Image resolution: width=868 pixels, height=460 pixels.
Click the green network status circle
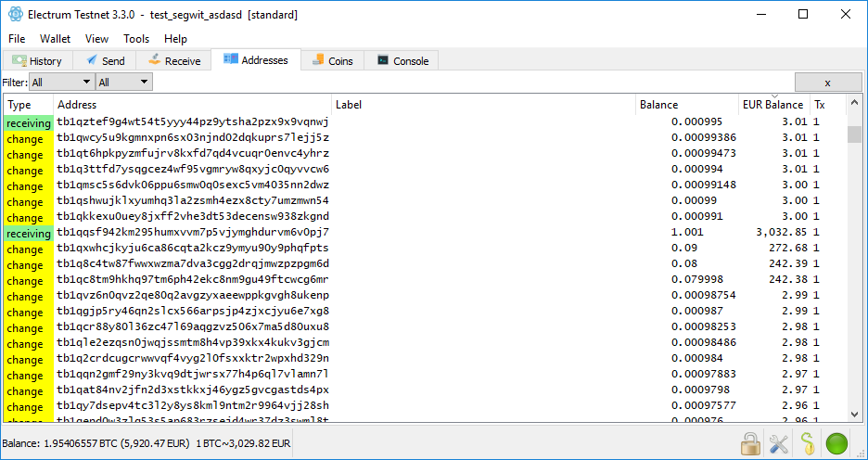pos(836,443)
